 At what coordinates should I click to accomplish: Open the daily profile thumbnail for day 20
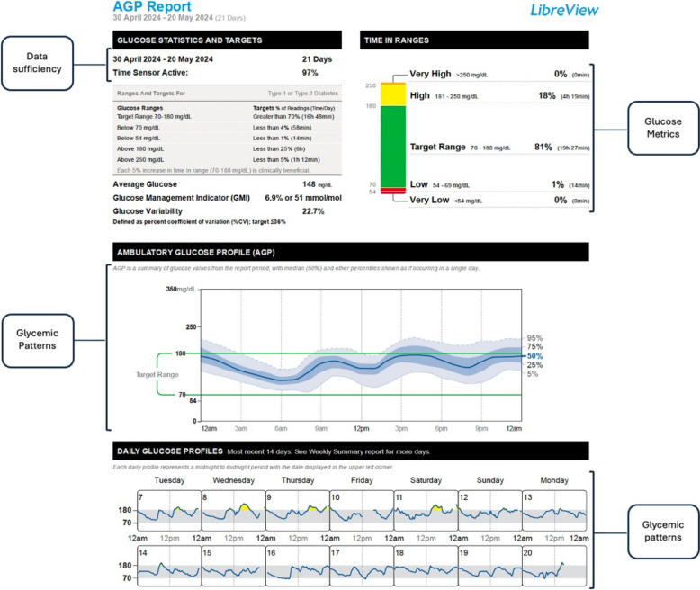point(554,566)
